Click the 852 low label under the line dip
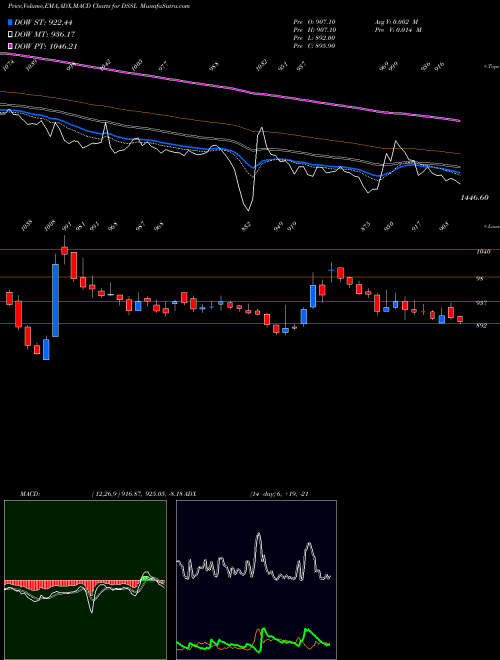This screenshot has width=500, height=660. [x=246, y=226]
